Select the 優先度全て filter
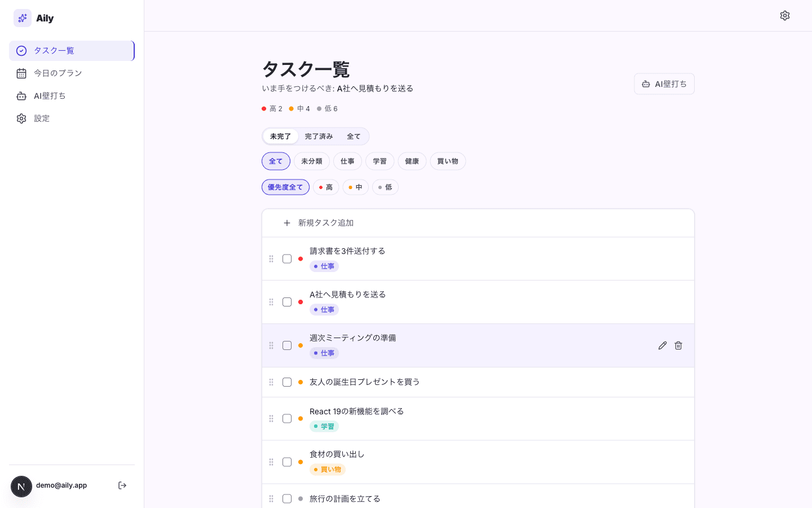This screenshot has width=812, height=508. click(x=285, y=187)
